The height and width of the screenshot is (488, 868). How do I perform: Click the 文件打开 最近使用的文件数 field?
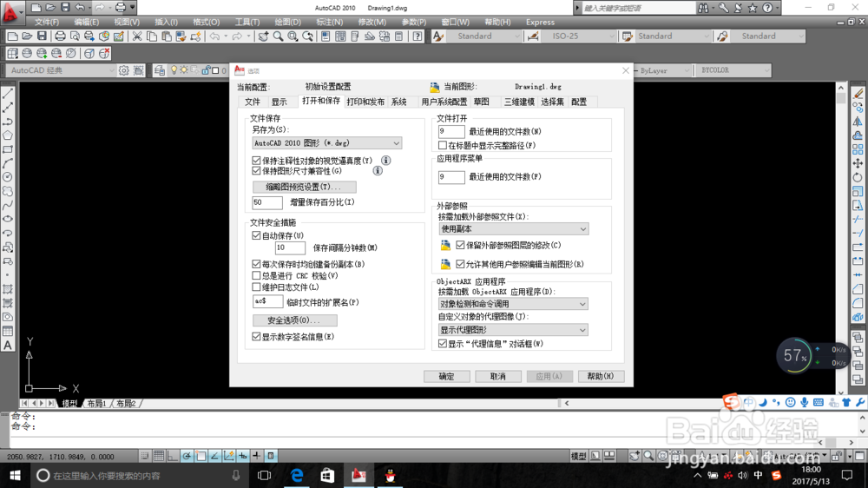[451, 131]
